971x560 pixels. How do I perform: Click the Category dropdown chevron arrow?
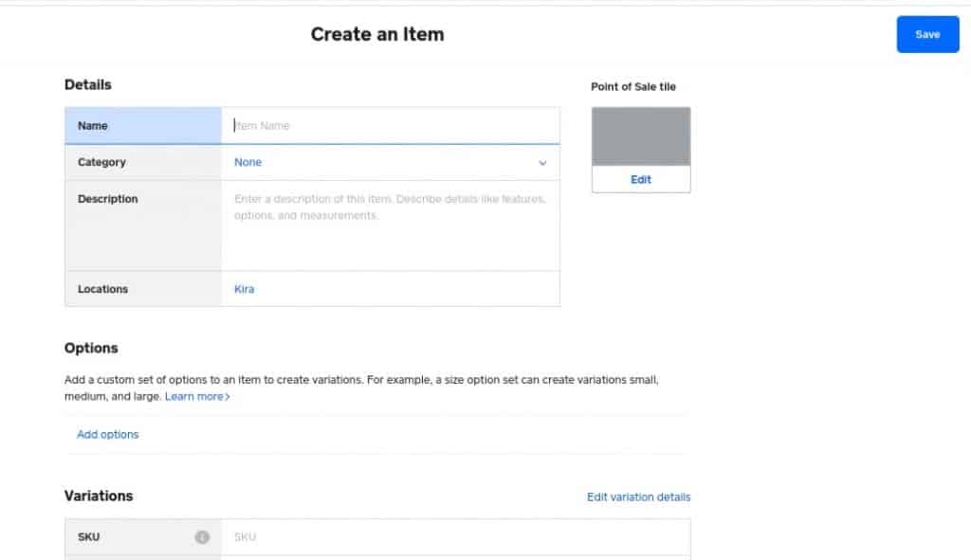[x=543, y=163]
